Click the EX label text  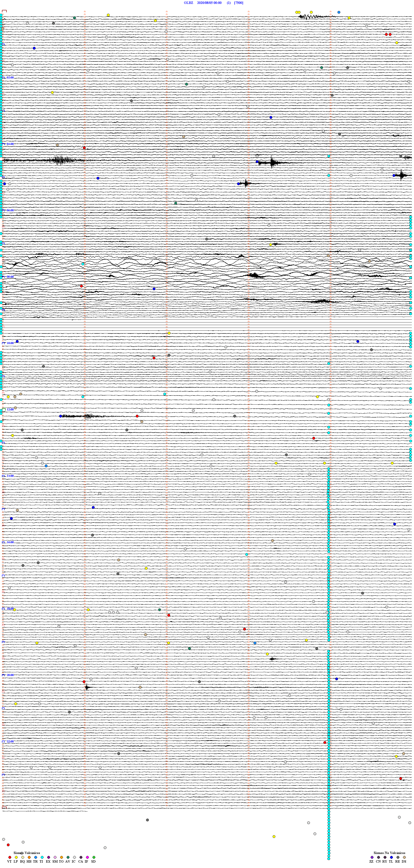point(48,861)
